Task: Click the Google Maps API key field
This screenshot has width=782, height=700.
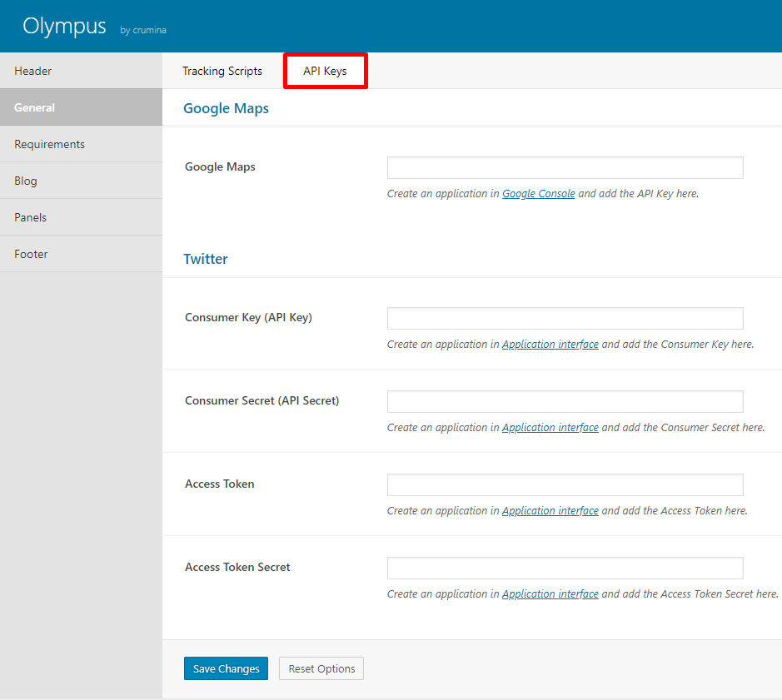Action: pyautogui.click(x=565, y=167)
